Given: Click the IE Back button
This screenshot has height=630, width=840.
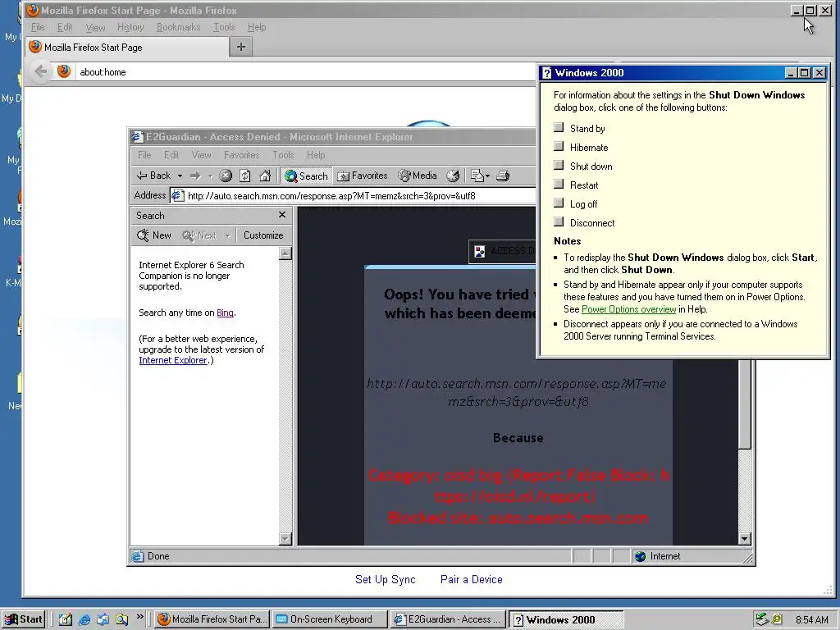Looking at the screenshot, I should tap(153, 176).
